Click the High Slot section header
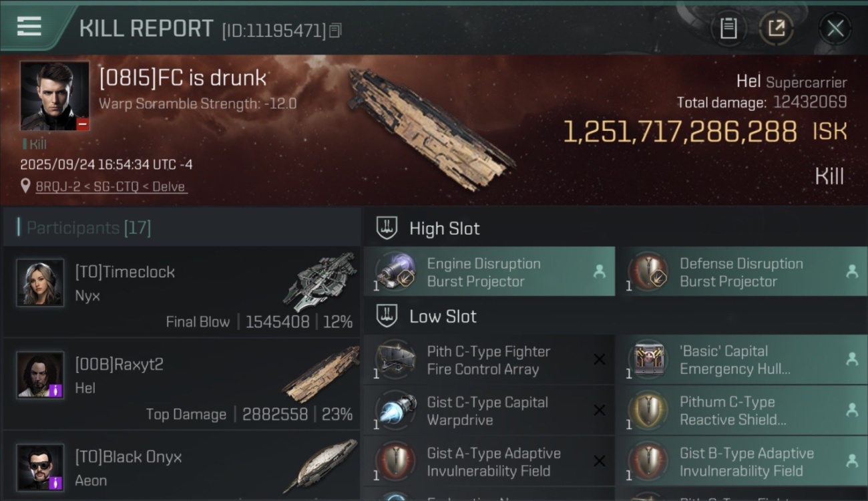 pyautogui.click(x=444, y=228)
